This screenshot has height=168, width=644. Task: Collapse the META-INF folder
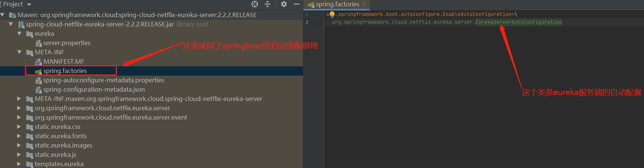point(19,52)
